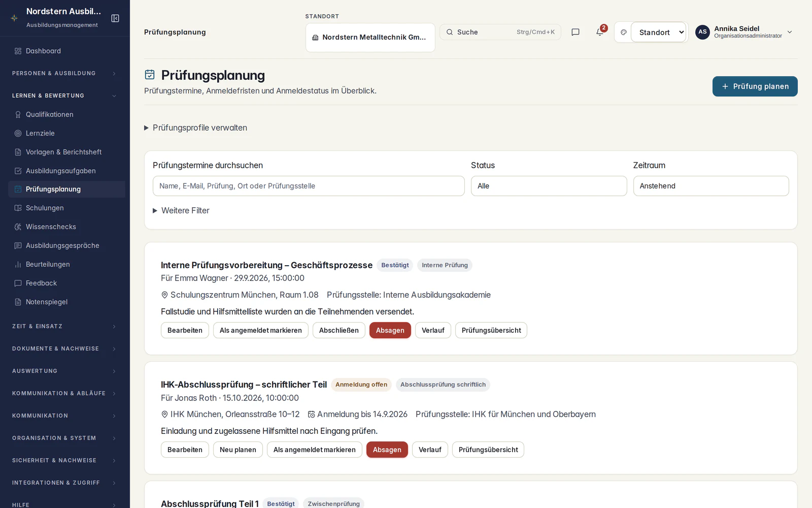Viewport: 812px width, 508px height.
Task: Open notifications bell with badge
Action: click(x=600, y=31)
